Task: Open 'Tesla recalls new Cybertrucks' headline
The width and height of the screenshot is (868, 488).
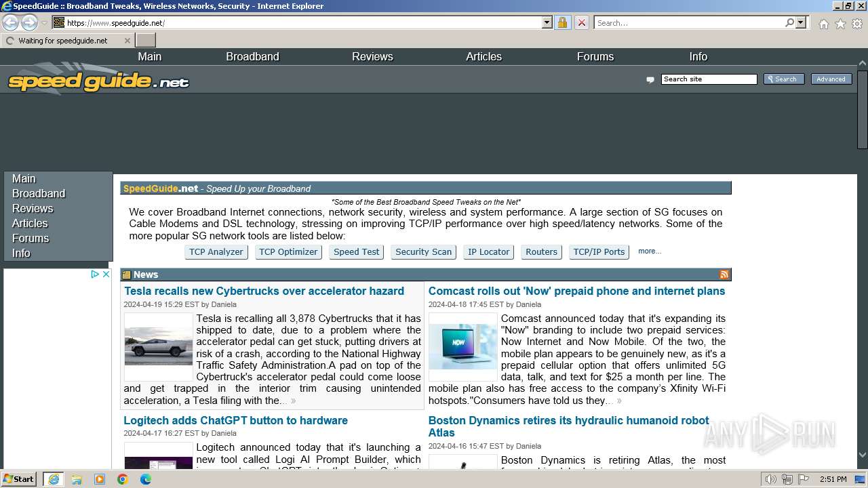Action: 264,291
